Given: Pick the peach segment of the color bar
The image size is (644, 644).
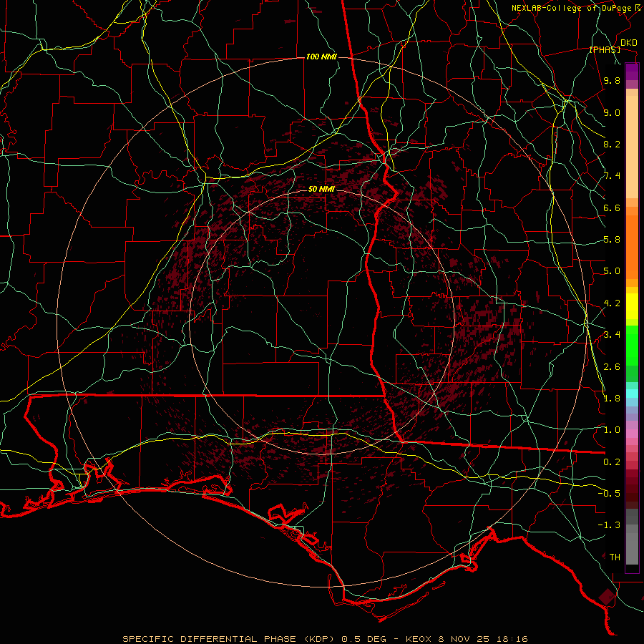Looking at the screenshot, I should click(632, 147).
